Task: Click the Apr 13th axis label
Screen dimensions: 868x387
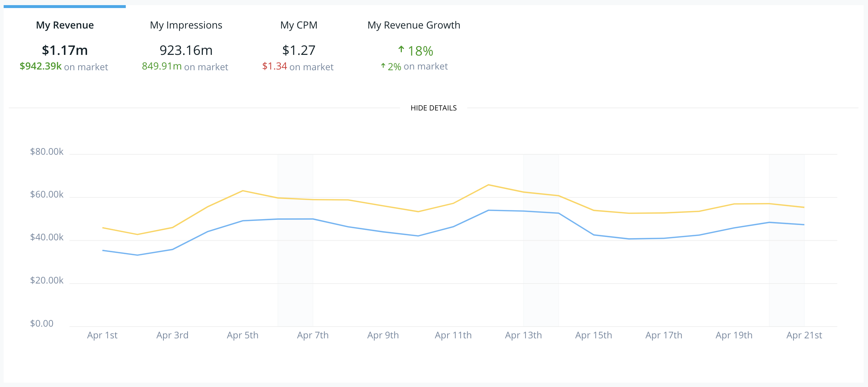Action: [x=524, y=335]
